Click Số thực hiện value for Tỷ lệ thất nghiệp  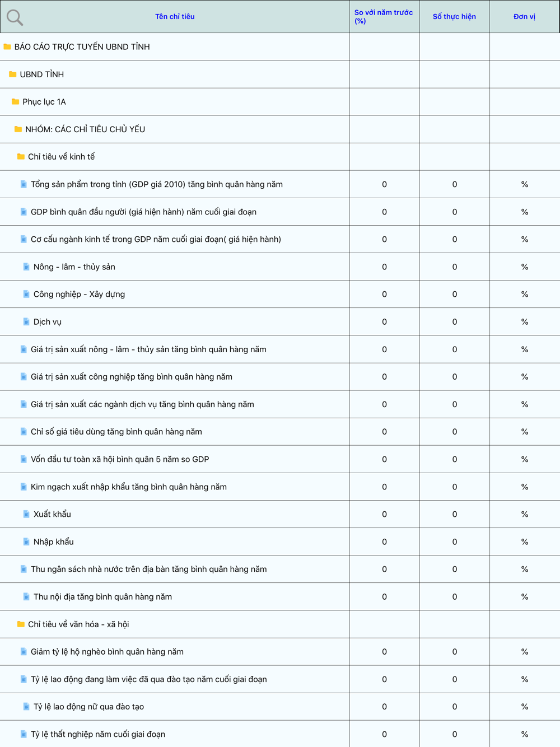pyautogui.click(x=454, y=734)
